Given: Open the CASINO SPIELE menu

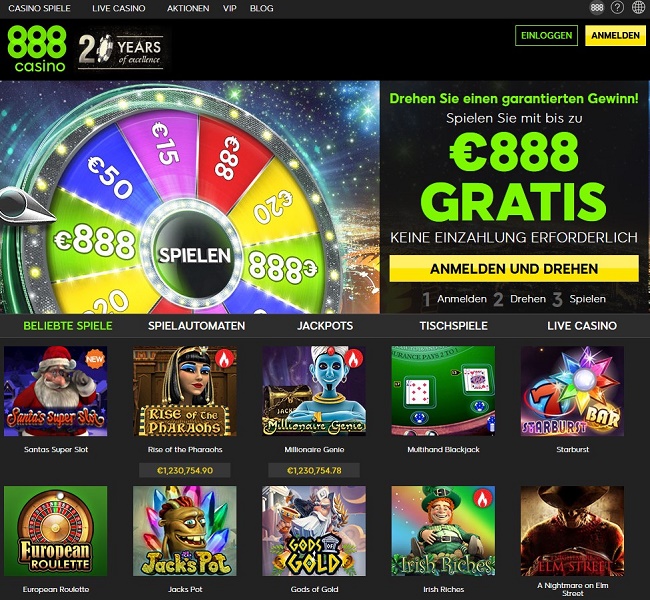Looking at the screenshot, I should [x=39, y=8].
